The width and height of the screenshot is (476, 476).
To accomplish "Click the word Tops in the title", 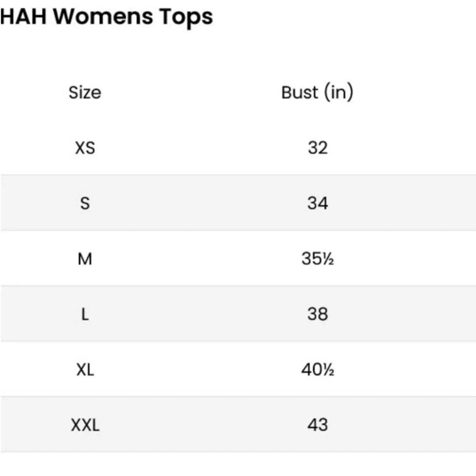I will 186,18.
